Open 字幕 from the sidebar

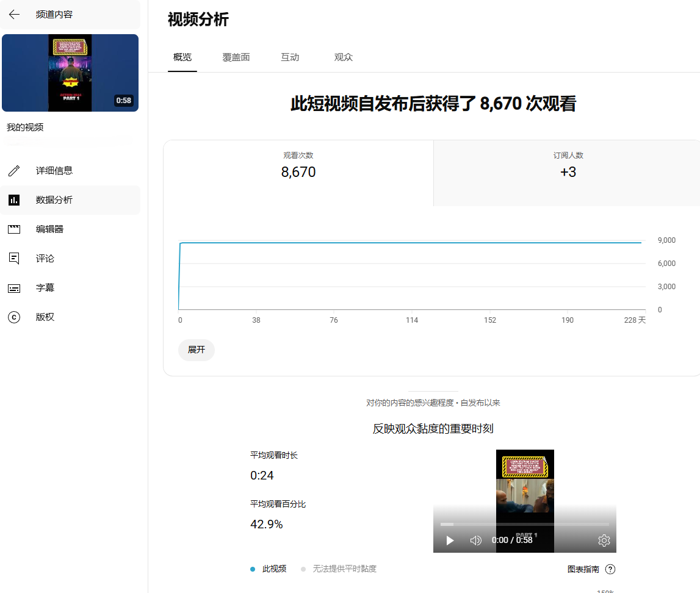pyautogui.click(x=70, y=288)
